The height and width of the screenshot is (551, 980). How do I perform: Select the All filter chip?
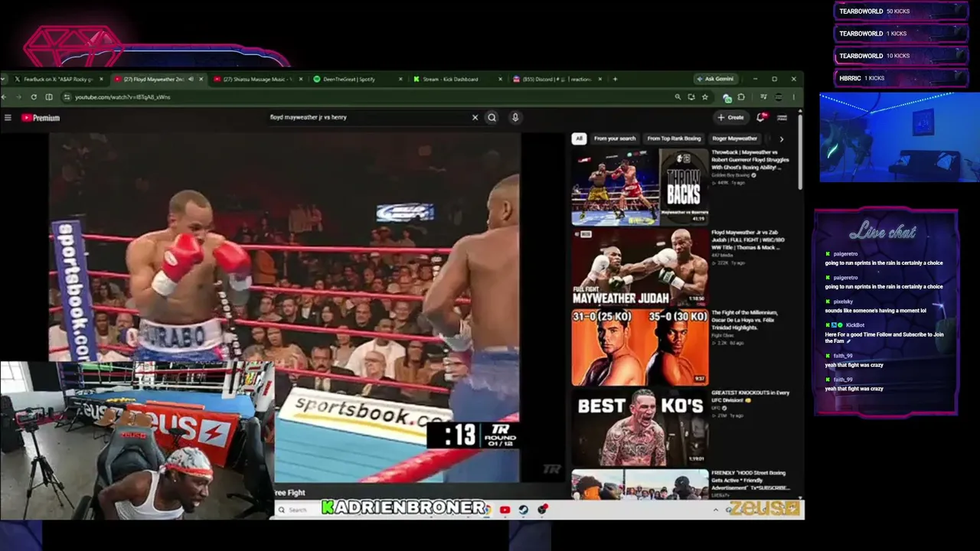click(579, 139)
